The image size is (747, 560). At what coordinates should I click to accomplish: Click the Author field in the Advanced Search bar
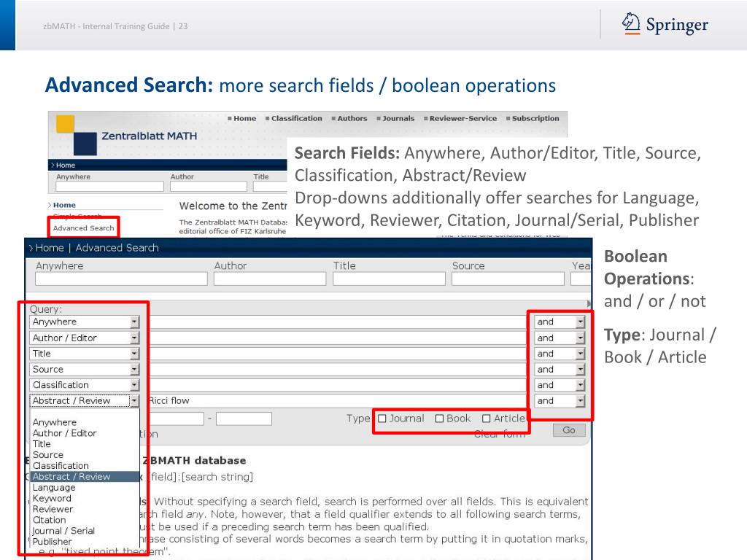pos(270,279)
